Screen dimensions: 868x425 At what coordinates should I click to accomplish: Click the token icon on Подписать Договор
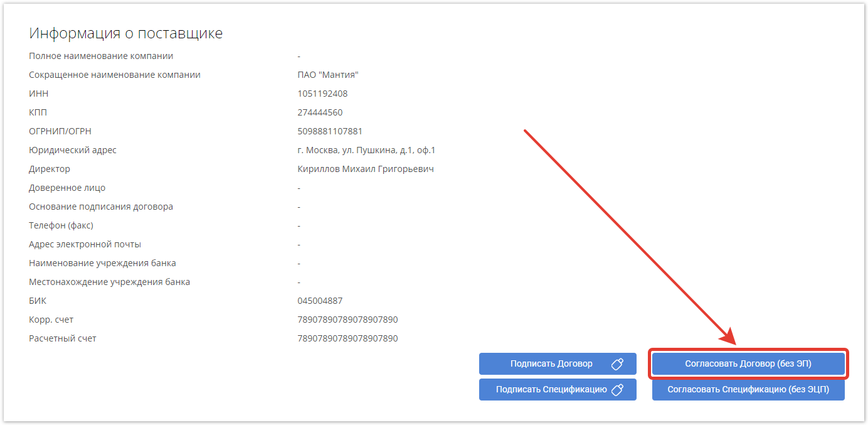(x=617, y=364)
